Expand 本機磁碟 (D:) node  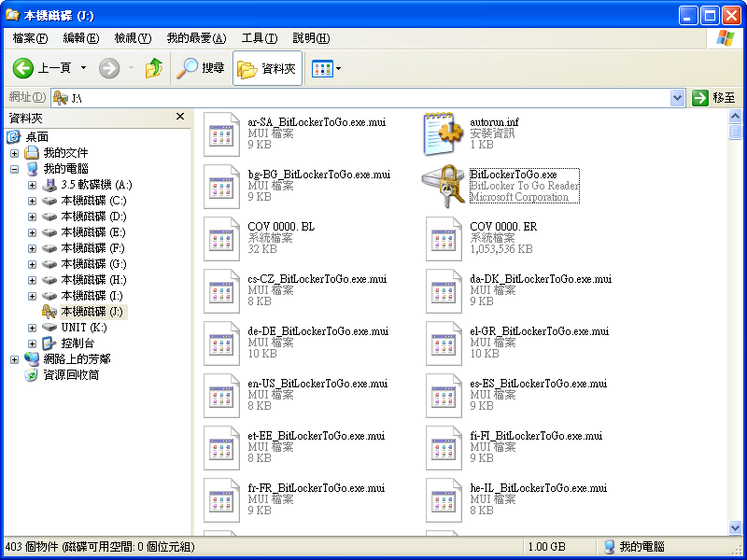[32, 217]
